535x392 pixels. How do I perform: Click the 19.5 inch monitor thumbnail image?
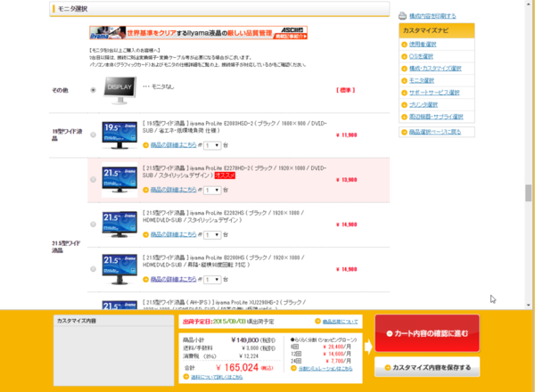tap(119, 135)
